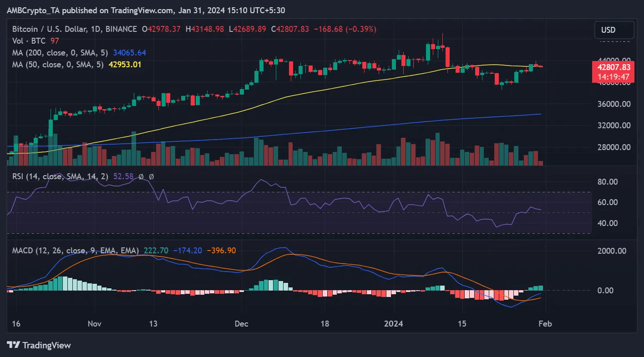644x357 pixels.
Task: Click the blue 34065.64 MA value
Action: tap(128, 53)
